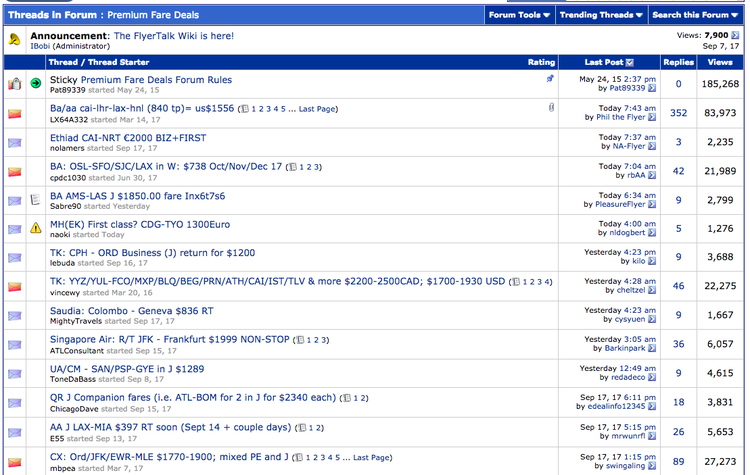This screenshot has height=475, width=750.
Task: Go to last post by mrwunrfl
Action: pos(652,436)
